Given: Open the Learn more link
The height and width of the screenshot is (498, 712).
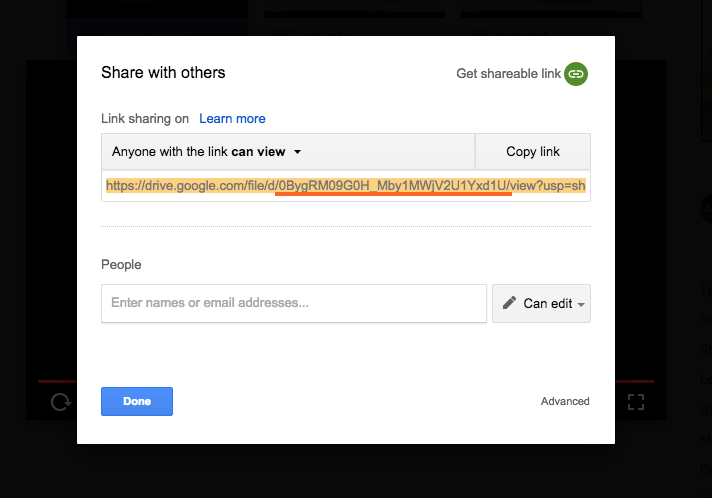Looking at the screenshot, I should pos(232,119).
